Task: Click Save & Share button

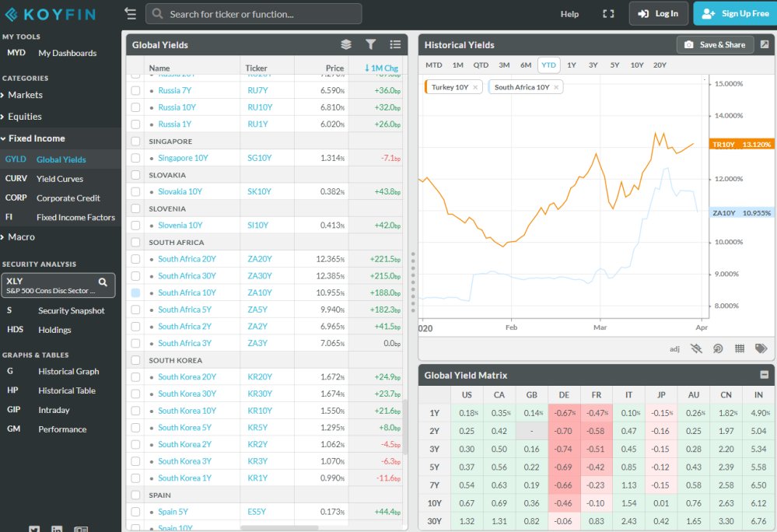Action: (715, 44)
